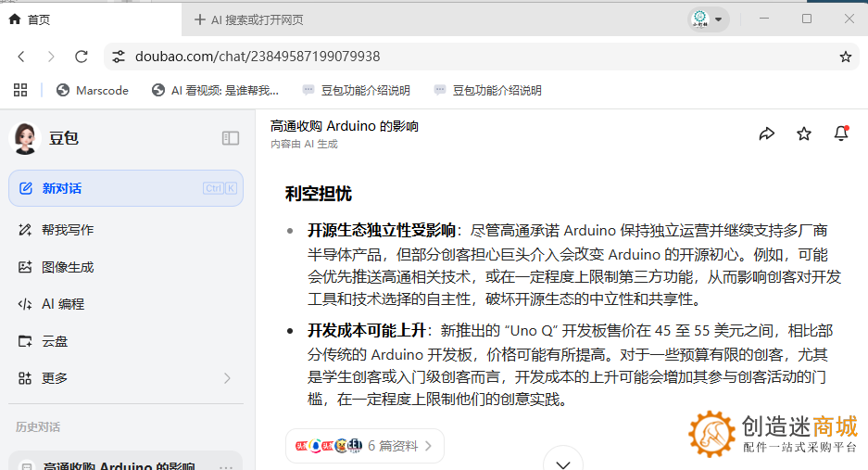The image size is (868, 470).
Task: Open the Marscode bookmark
Action: coord(93,90)
